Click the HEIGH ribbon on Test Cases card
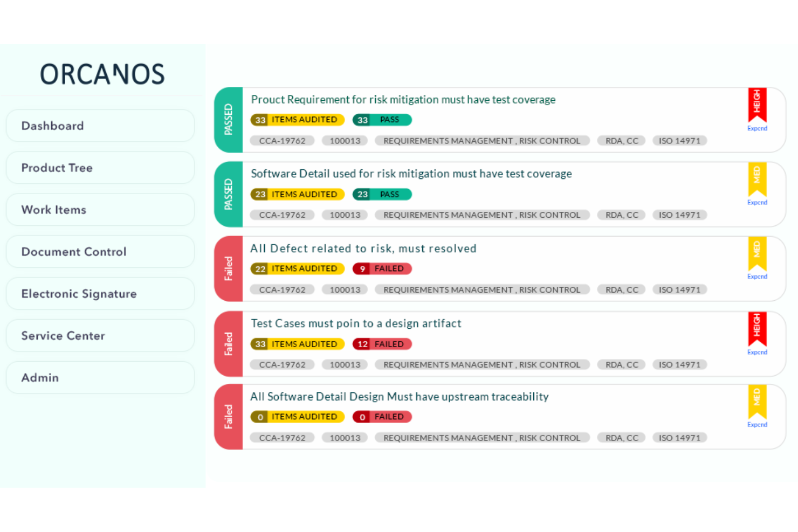The height and width of the screenshot is (532, 798). [x=757, y=328]
